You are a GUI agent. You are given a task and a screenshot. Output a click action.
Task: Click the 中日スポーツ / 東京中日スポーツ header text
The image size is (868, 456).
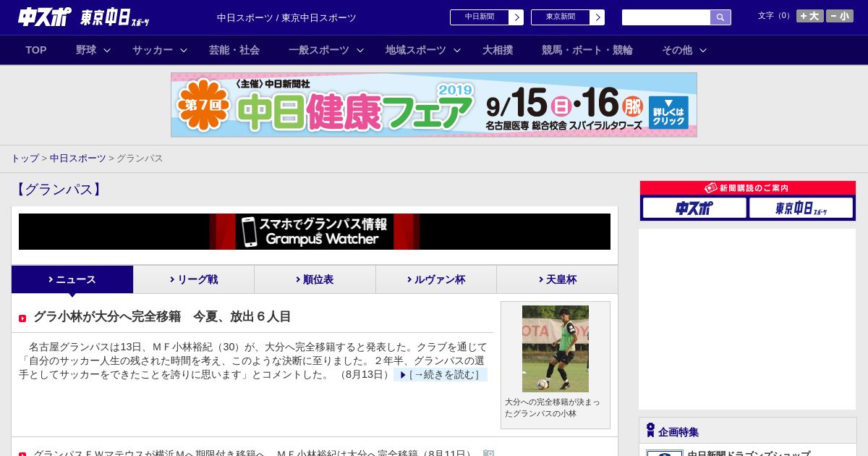click(x=286, y=17)
